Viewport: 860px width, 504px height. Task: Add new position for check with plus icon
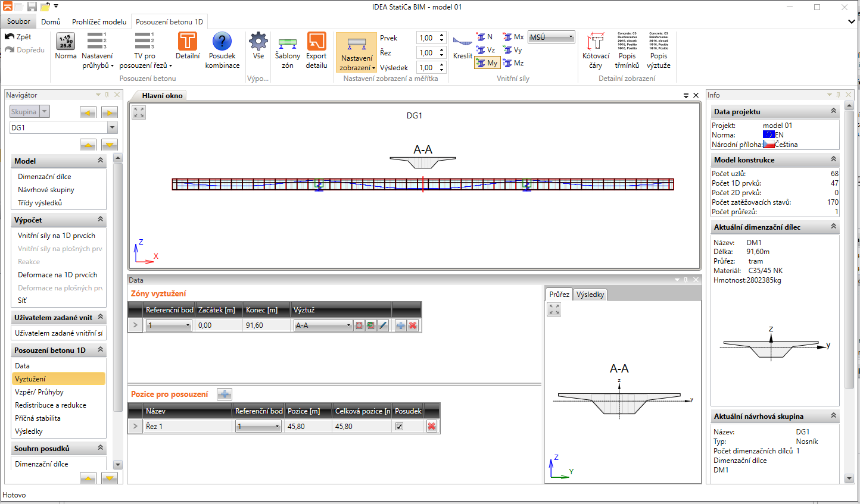pos(225,394)
